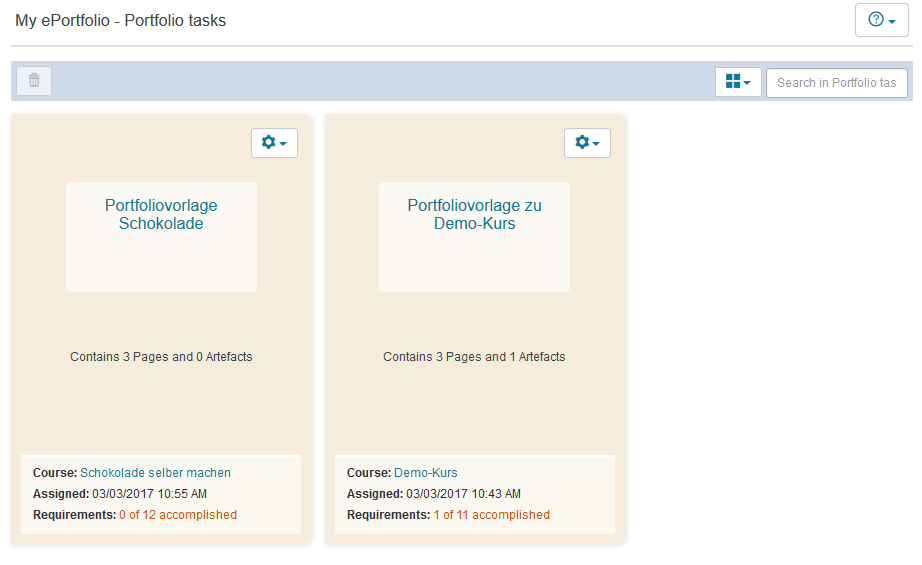
Task: Click gear icon on Portfoliovorlage Schokolade card
Action: [268, 143]
